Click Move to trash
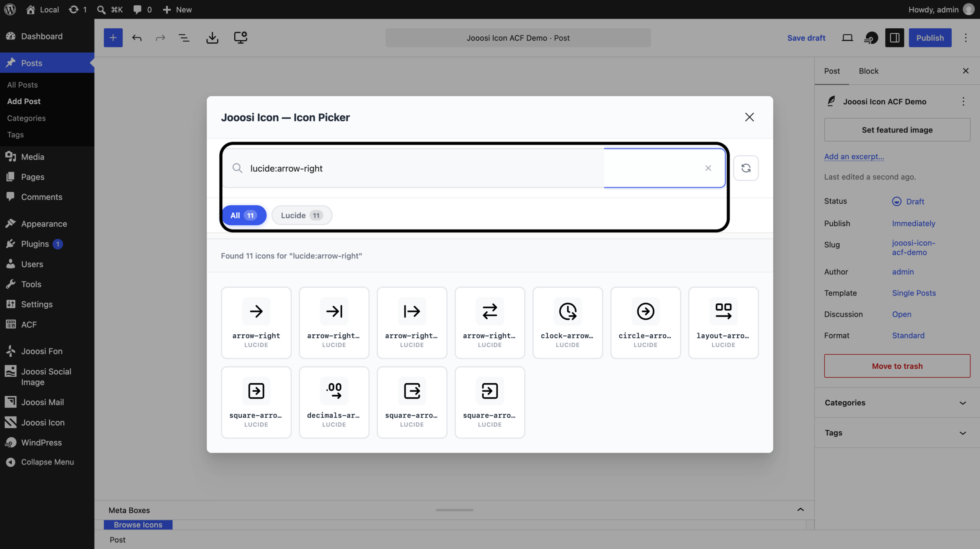980x549 pixels. click(x=897, y=366)
